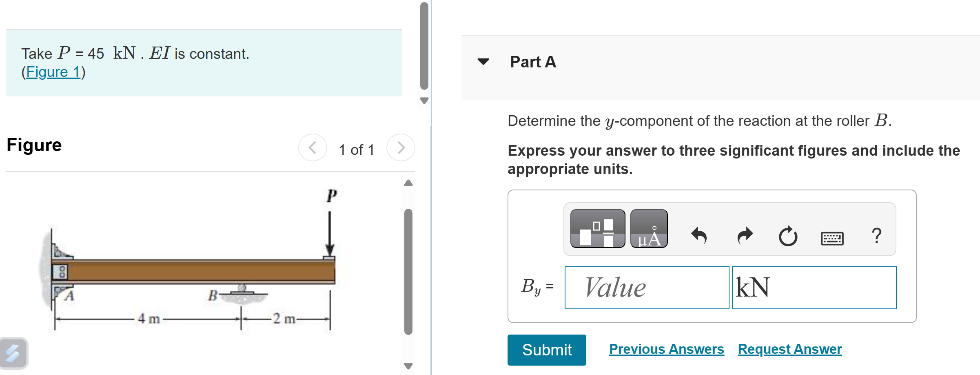The image size is (980, 375).
Task: Open Figure 1 from the problem statement
Action: (52, 71)
